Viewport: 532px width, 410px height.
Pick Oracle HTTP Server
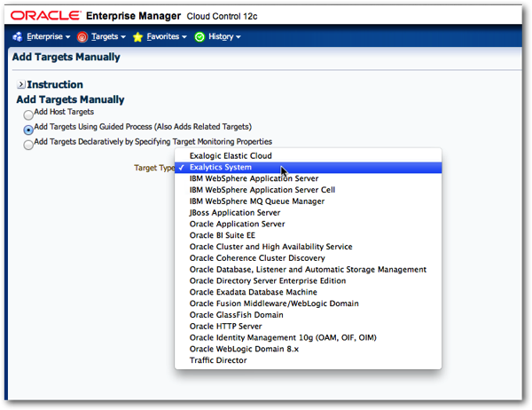click(x=308, y=327)
